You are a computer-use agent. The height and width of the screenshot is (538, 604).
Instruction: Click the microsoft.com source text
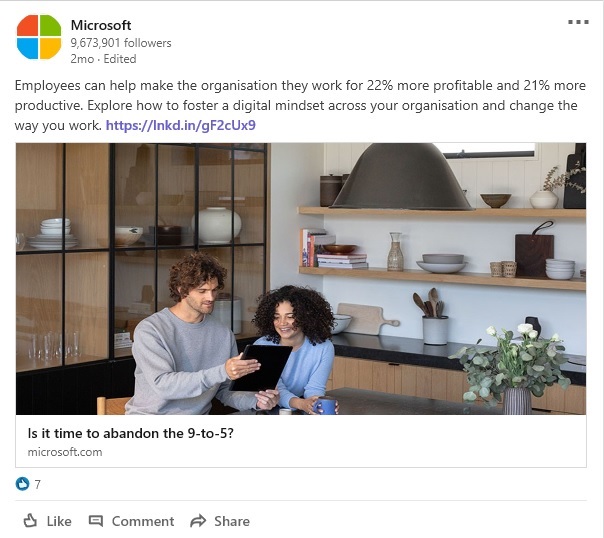(65, 452)
